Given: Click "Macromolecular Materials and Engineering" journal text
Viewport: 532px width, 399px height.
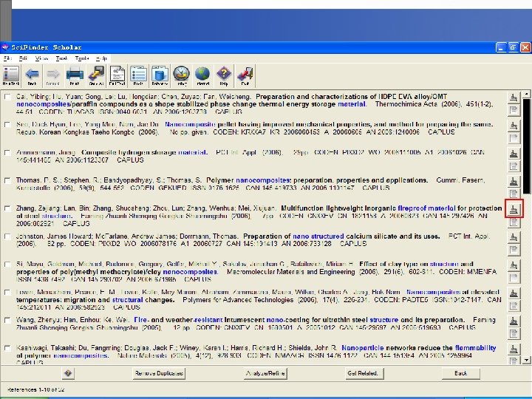Looking at the screenshot, I should point(291,272).
